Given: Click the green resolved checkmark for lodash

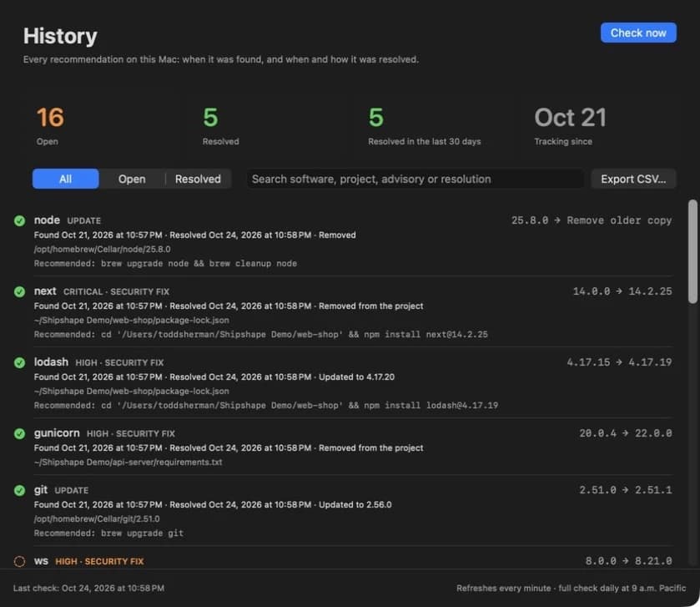Looking at the screenshot, I should (x=19, y=362).
